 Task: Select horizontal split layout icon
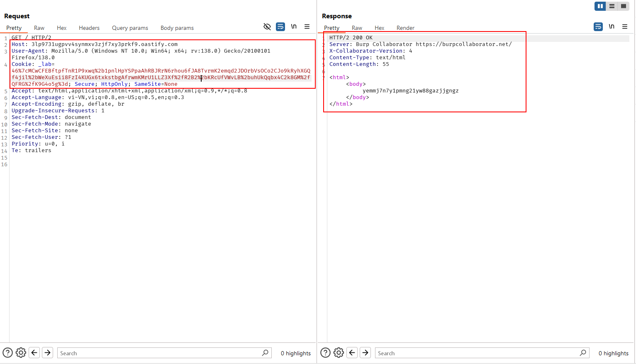tap(612, 6)
